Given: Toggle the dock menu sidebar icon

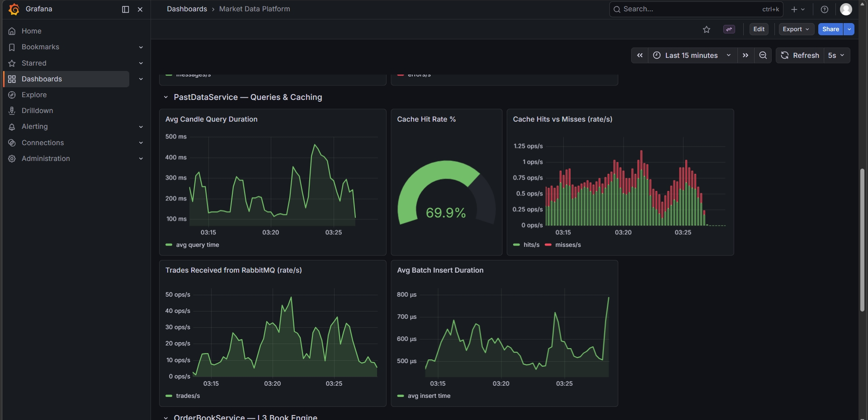Looking at the screenshot, I should (126, 9).
